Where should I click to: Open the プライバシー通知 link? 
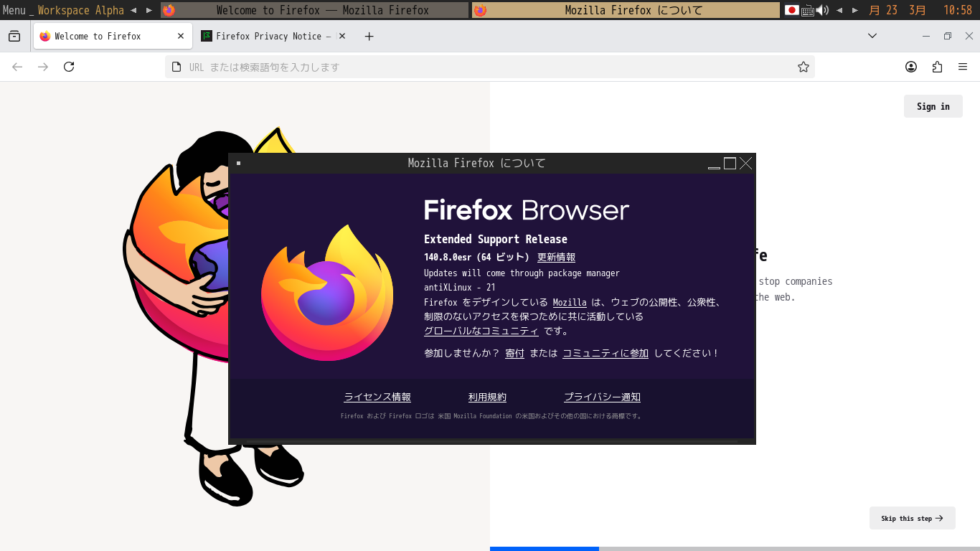[602, 397]
